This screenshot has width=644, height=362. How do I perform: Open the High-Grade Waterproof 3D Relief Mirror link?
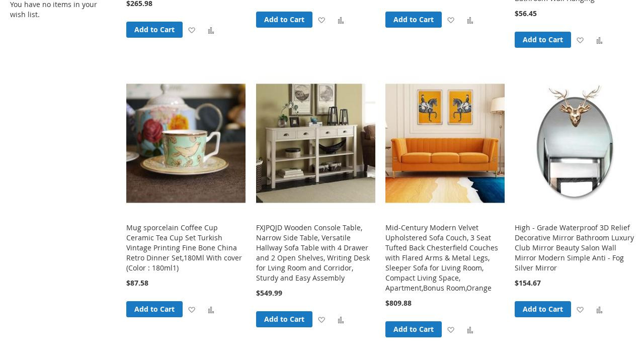click(x=574, y=247)
